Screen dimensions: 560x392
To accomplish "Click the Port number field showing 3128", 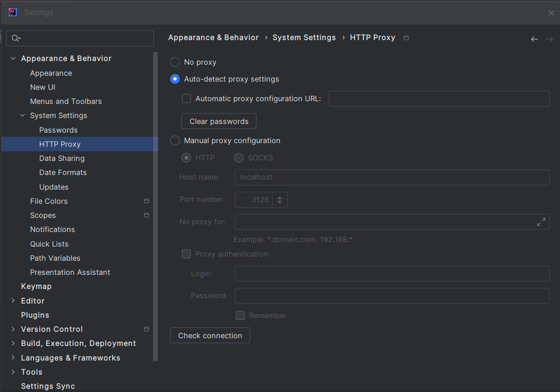I will 254,200.
